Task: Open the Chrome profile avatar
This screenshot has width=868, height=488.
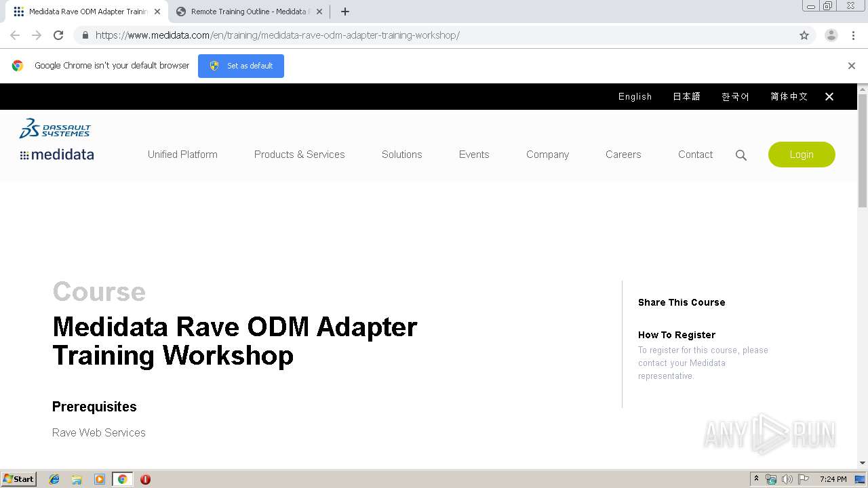Action: point(831,35)
